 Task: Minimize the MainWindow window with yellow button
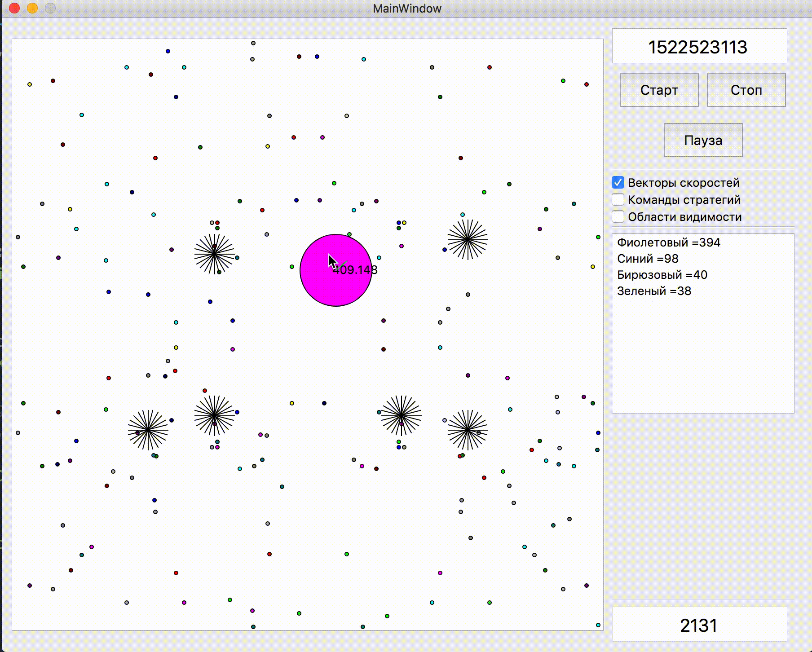point(32,8)
